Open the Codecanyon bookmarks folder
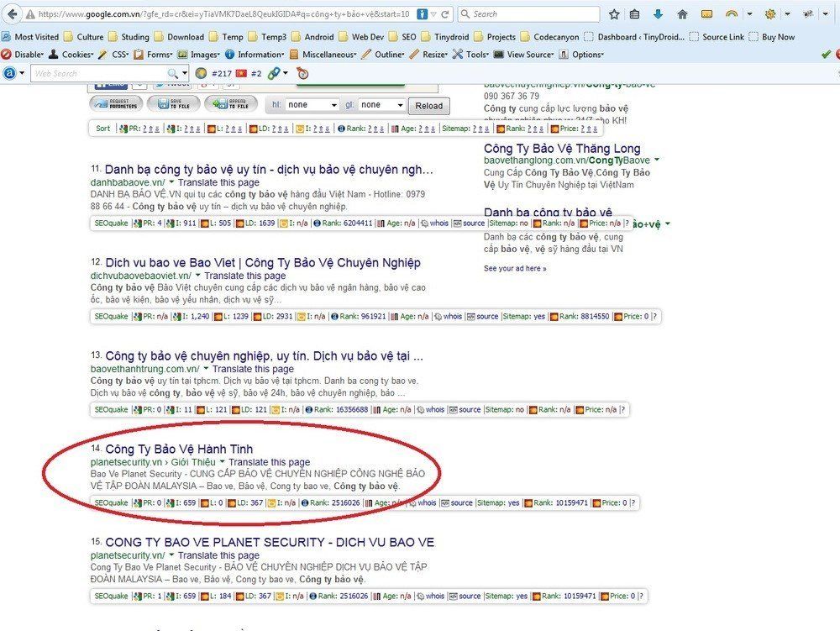840x631 pixels. [x=550, y=37]
